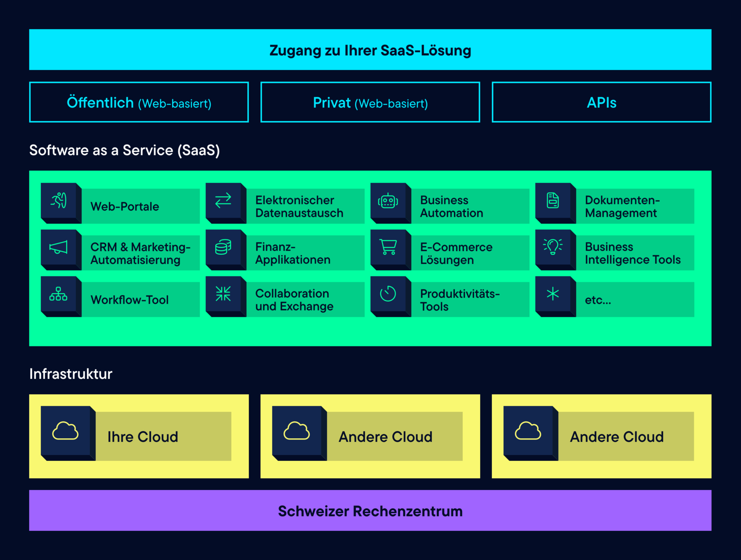Select the CRM & Marketing megaphone icon
Viewport: 741px width, 560px height.
[x=59, y=248]
